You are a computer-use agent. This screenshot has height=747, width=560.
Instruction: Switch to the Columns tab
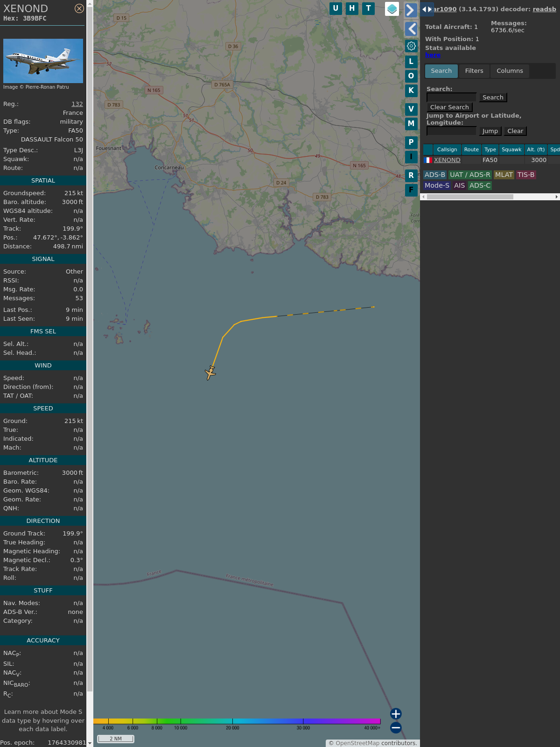(x=510, y=71)
